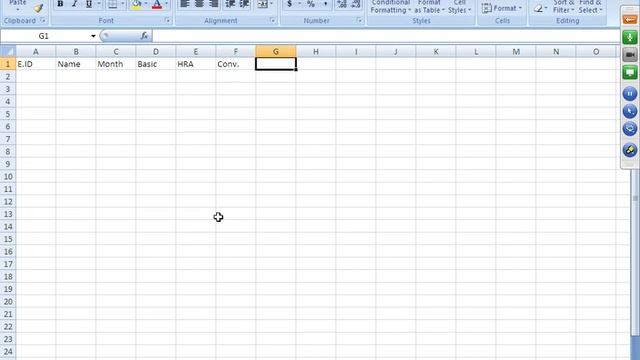Select column A header
The height and width of the screenshot is (360, 640).
click(36, 51)
